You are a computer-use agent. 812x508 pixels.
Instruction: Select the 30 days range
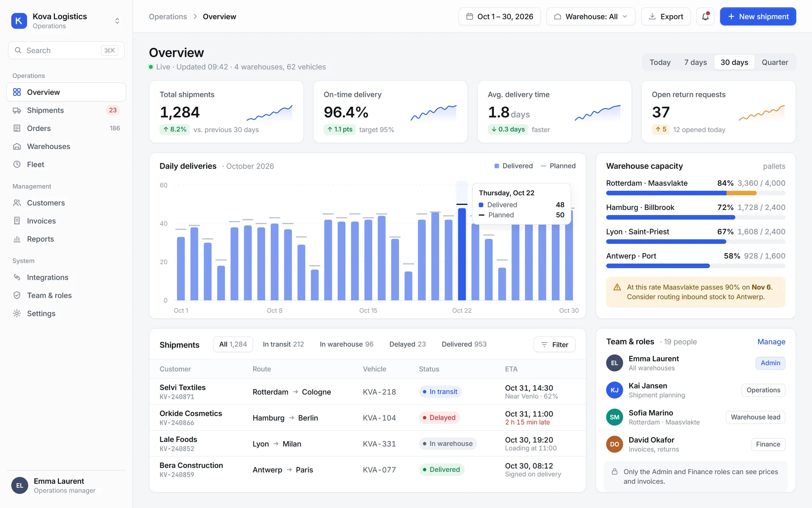coord(734,62)
